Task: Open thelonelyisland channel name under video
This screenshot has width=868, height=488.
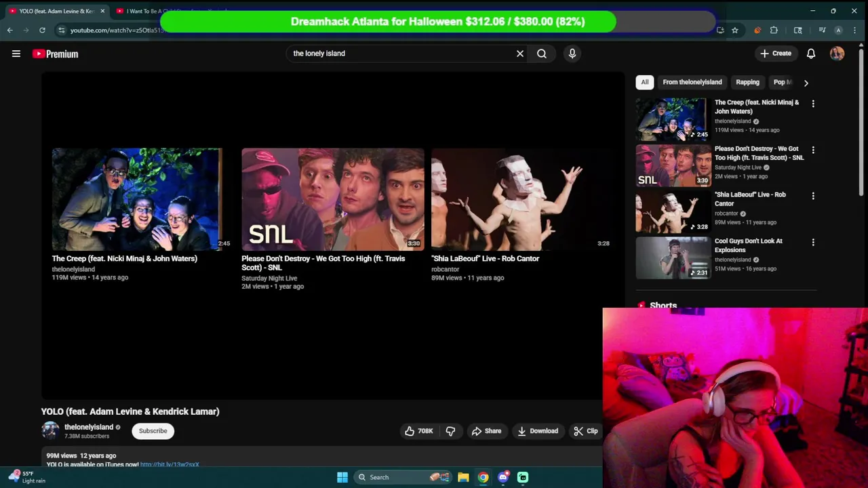Action: coord(89,427)
